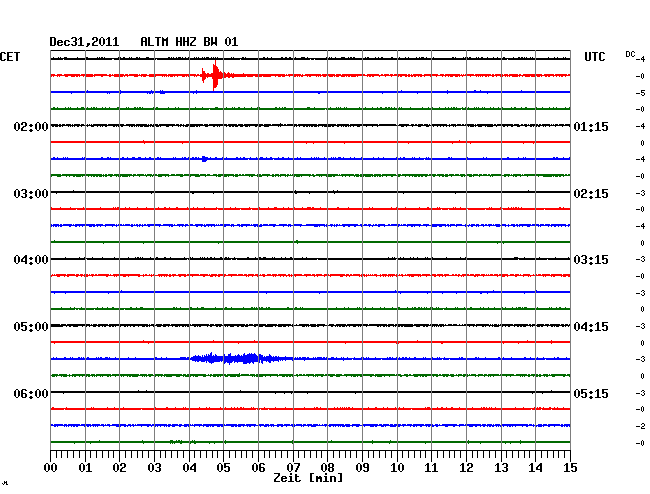Screen dimensions: 650x494
Task: Select the 04:00 CET time label
Action: click(x=31, y=260)
